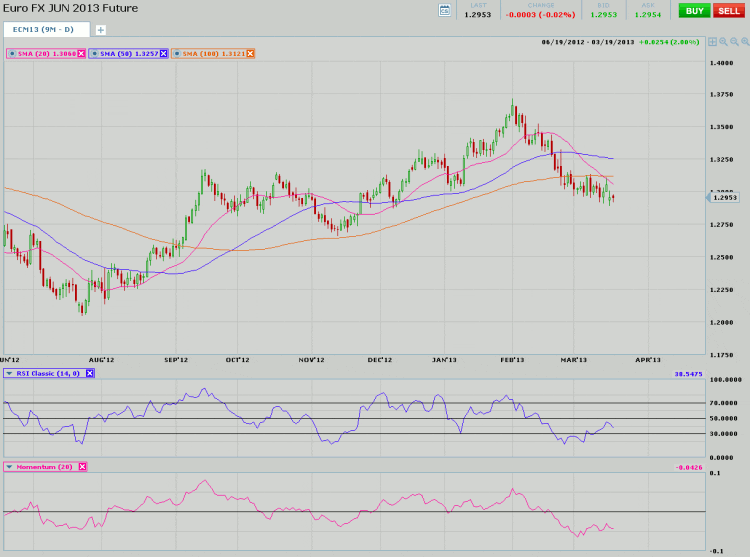The width and height of the screenshot is (750, 557).
Task: Click the red SELL button
Action: pyautogui.click(x=729, y=10)
